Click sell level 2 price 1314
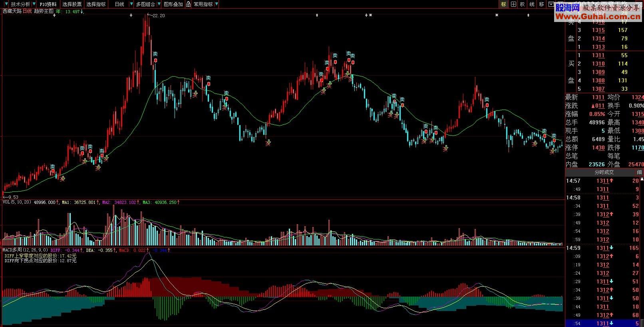The image size is (644, 327). click(598, 38)
